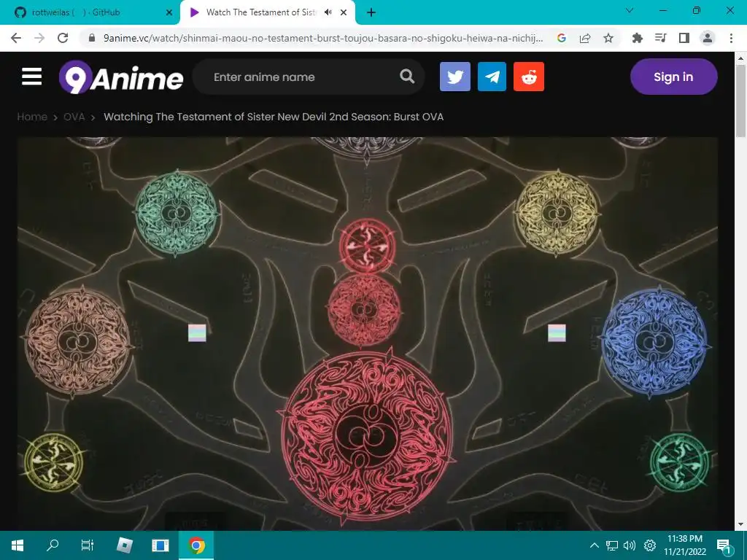The image size is (747, 560).
Task: Switch to the GitHub tab
Action: [x=90, y=12]
